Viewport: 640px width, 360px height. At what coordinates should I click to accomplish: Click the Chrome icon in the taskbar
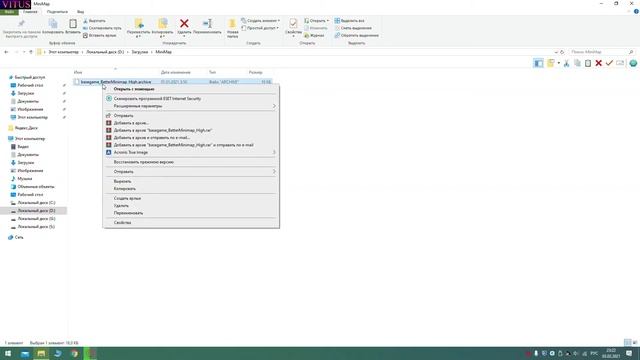74,353
